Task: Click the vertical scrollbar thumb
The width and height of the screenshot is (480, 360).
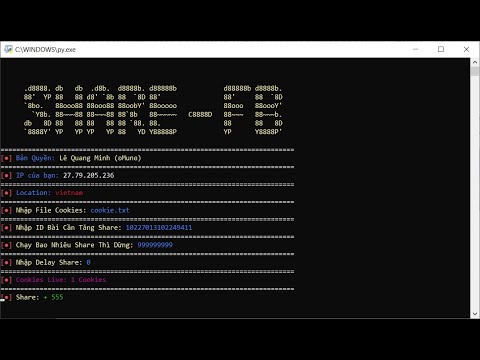Action: pos(475,71)
